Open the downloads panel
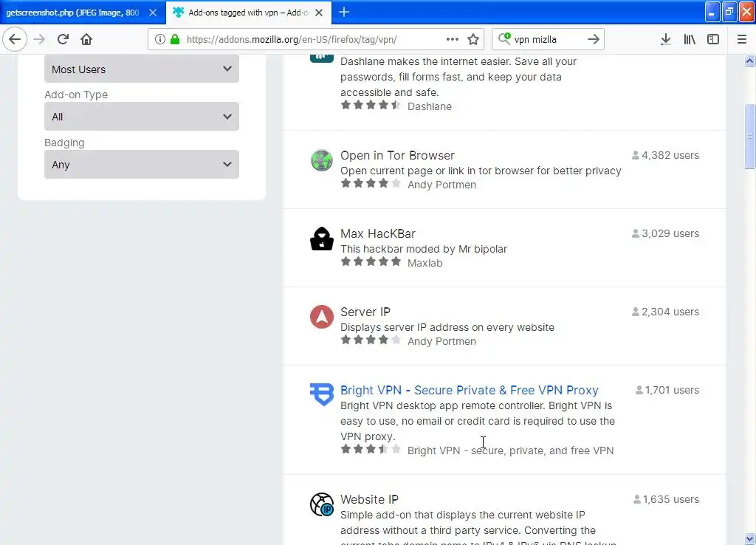Image resolution: width=756 pixels, height=545 pixels. [x=665, y=39]
